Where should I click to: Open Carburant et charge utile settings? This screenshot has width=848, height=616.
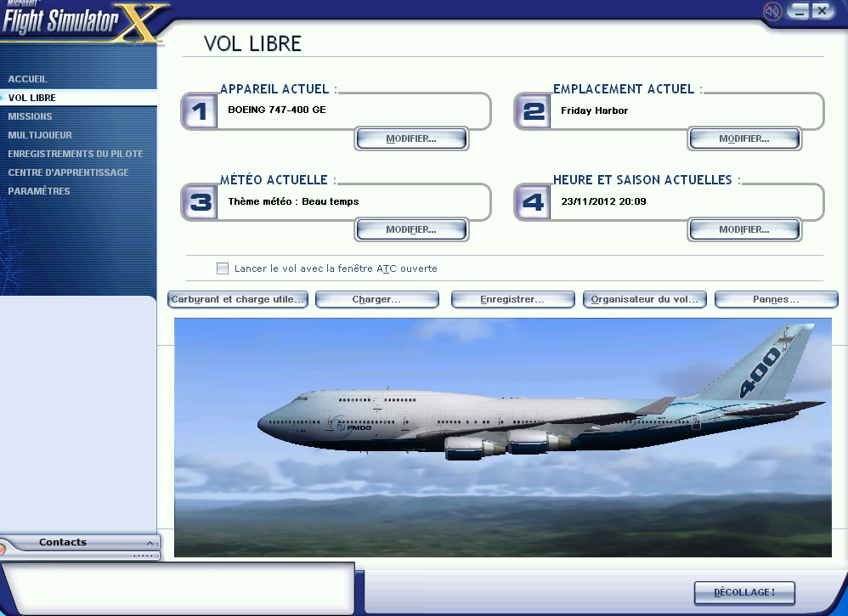[238, 300]
